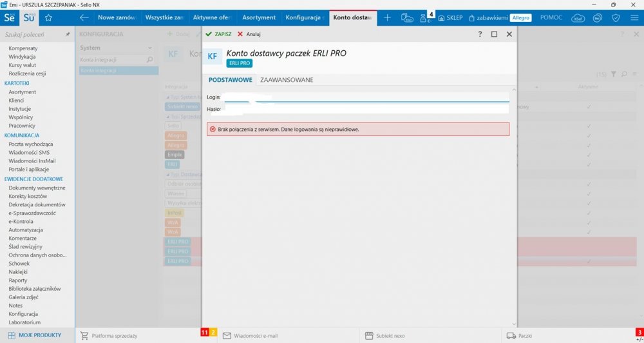Close the ERLI PRO account dialog
This screenshot has height=343, width=644.
pos(509,34)
